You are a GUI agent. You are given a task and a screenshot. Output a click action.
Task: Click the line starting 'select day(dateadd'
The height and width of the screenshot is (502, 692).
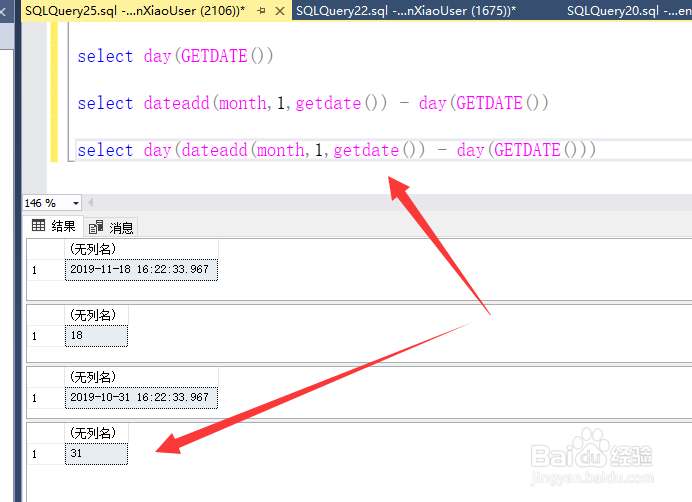pyautogui.click(x=337, y=150)
